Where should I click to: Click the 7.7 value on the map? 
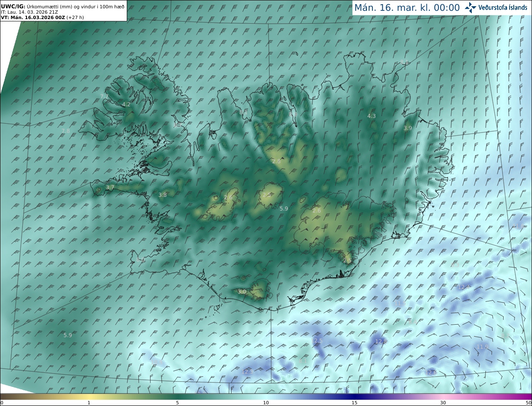104,96
